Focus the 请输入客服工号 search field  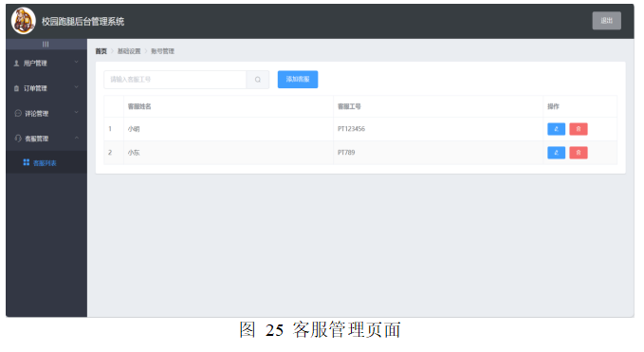175,80
